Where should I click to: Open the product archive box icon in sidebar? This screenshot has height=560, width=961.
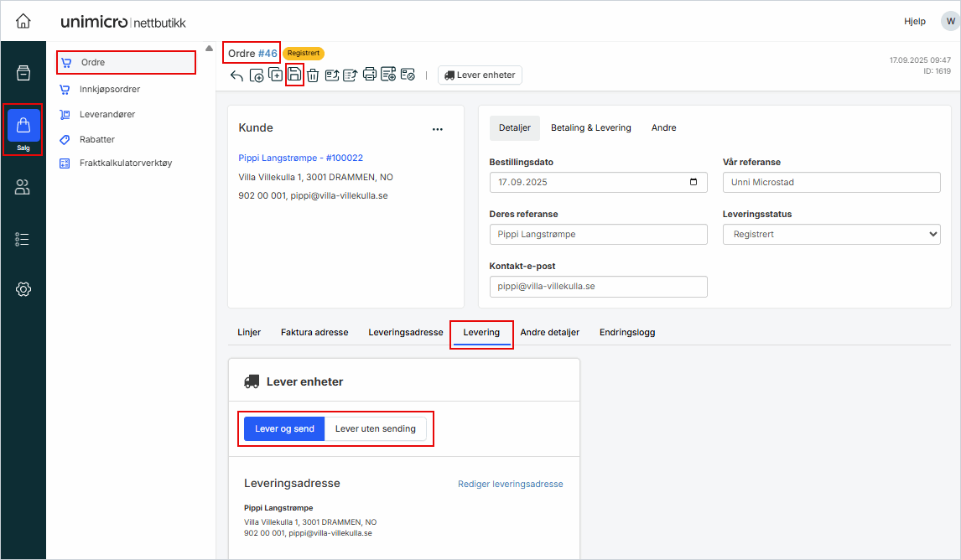(23, 73)
